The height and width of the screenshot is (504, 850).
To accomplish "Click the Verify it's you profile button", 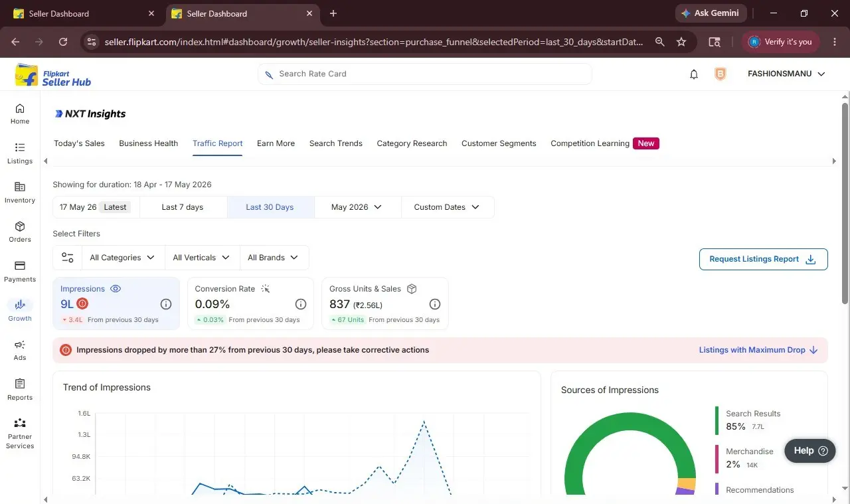I will 781,42.
